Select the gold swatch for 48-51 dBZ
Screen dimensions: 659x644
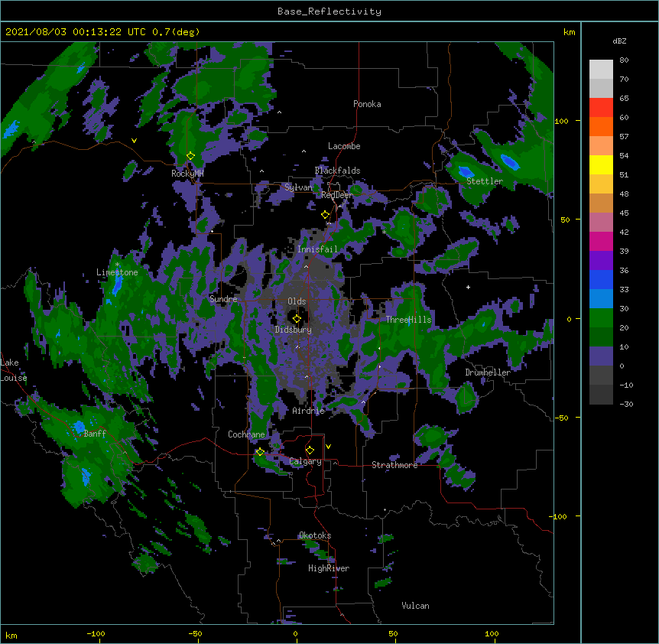pyautogui.click(x=601, y=184)
